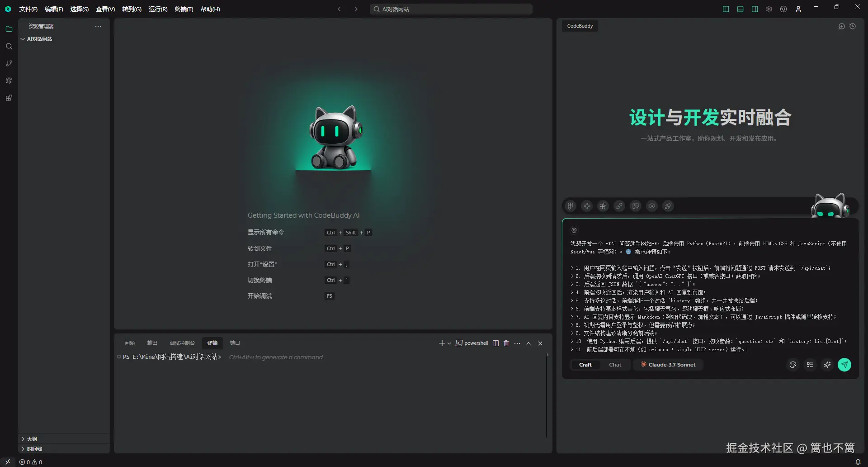This screenshot has height=467, width=868.
Task: Open the 转到(G) menu
Action: pos(132,9)
